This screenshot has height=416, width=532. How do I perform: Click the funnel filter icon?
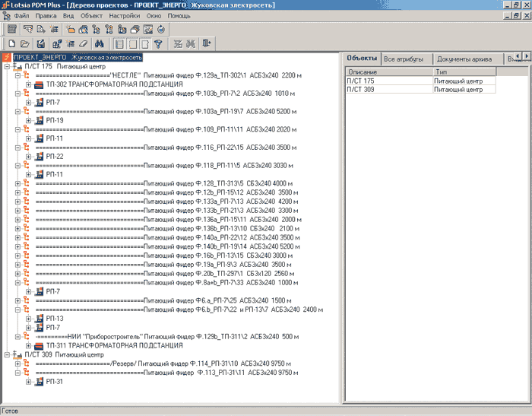pyautogui.click(x=157, y=44)
